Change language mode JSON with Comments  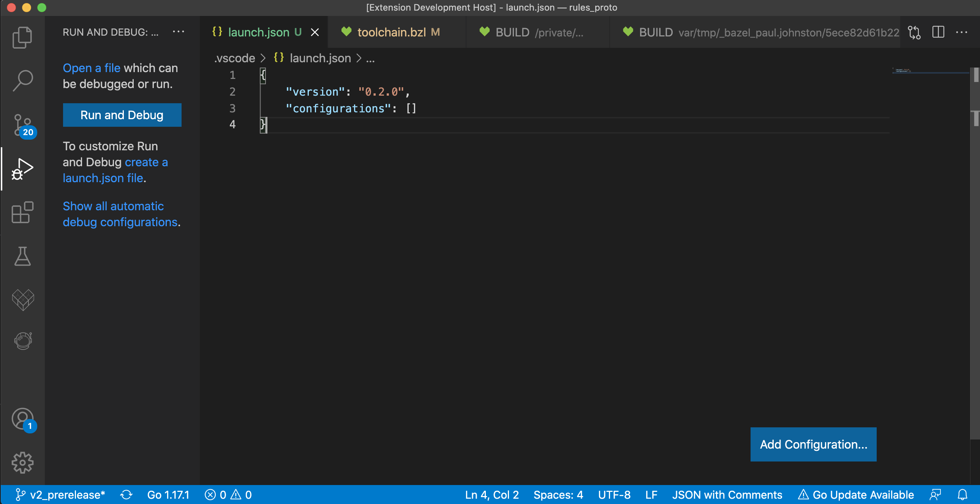coord(727,495)
